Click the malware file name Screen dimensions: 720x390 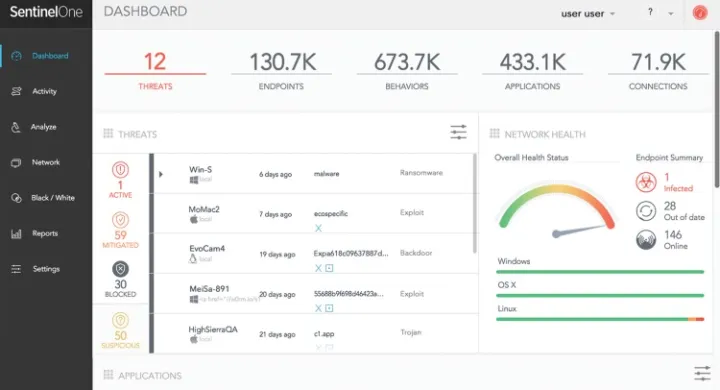coord(326,174)
